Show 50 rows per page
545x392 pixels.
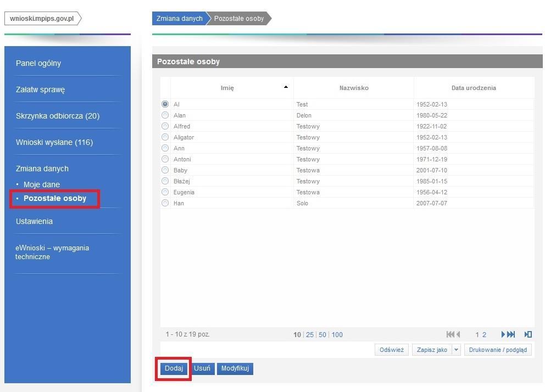pos(322,335)
